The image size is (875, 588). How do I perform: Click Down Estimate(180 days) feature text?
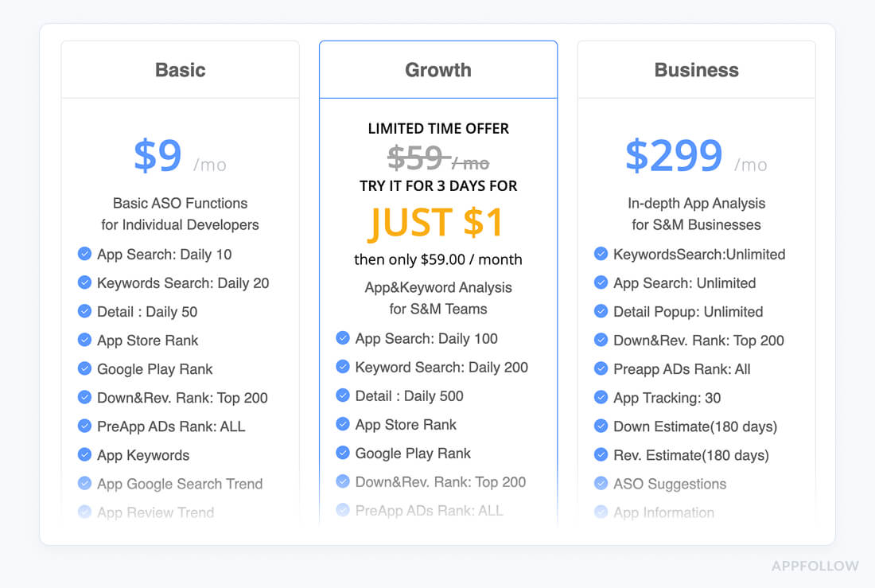(695, 426)
